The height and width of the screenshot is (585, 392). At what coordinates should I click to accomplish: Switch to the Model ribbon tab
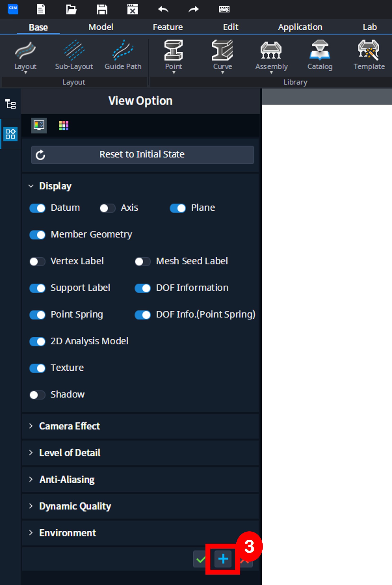pos(101,27)
